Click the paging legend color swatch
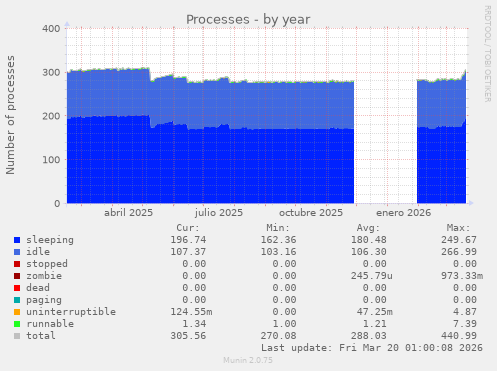This screenshot has width=497, height=371. click(x=17, y=300)
